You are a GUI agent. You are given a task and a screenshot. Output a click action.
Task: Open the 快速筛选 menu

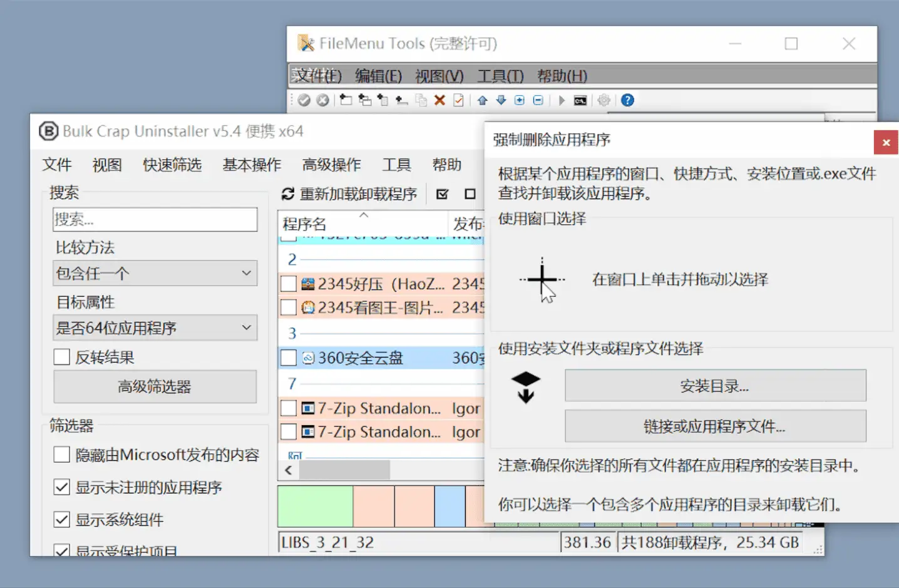[172, 165]
